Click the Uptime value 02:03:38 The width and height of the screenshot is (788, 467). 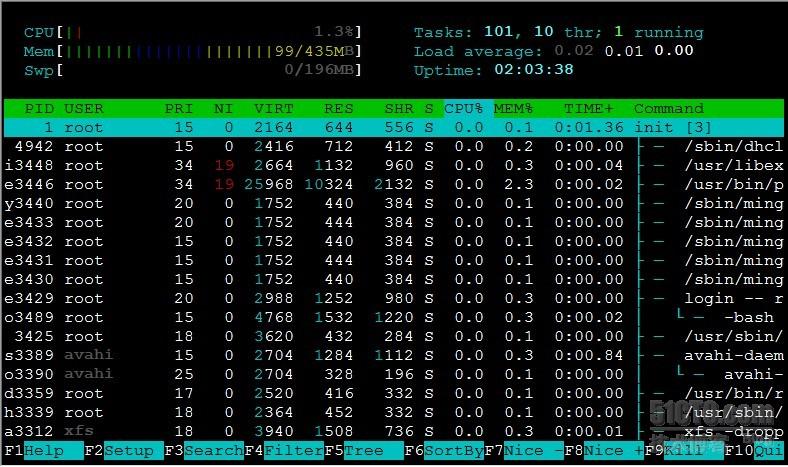(x=534, y=70)
